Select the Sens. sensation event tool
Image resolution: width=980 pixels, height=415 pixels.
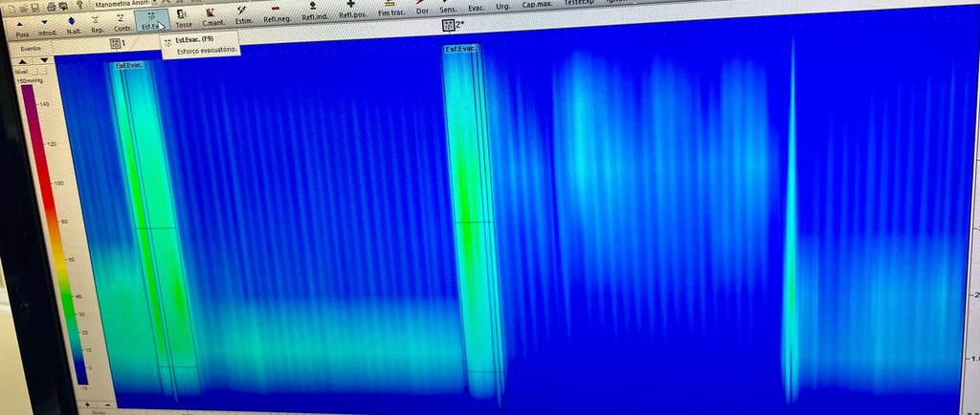click(x=448, y=7)
